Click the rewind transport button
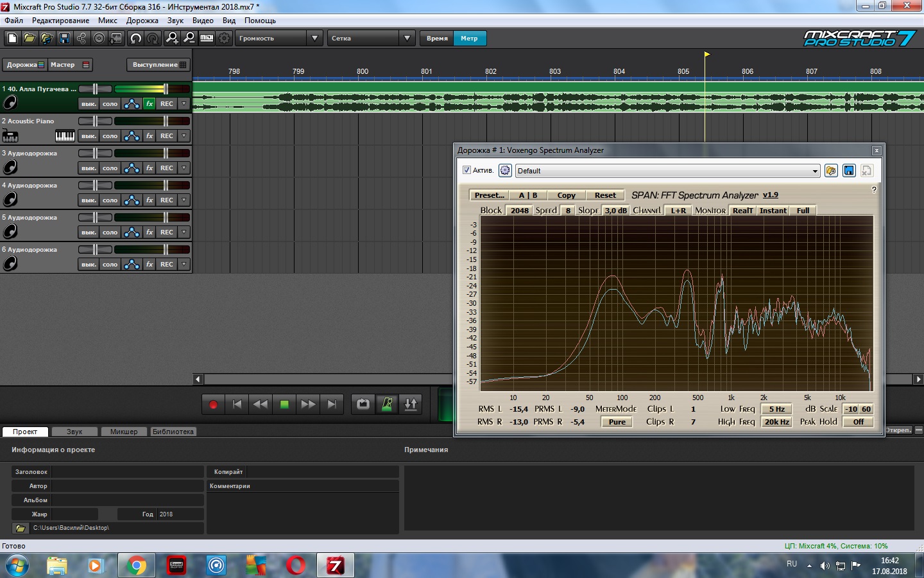Image resolution: width=924 pixels, height=578 pixels. click(261, 405)
